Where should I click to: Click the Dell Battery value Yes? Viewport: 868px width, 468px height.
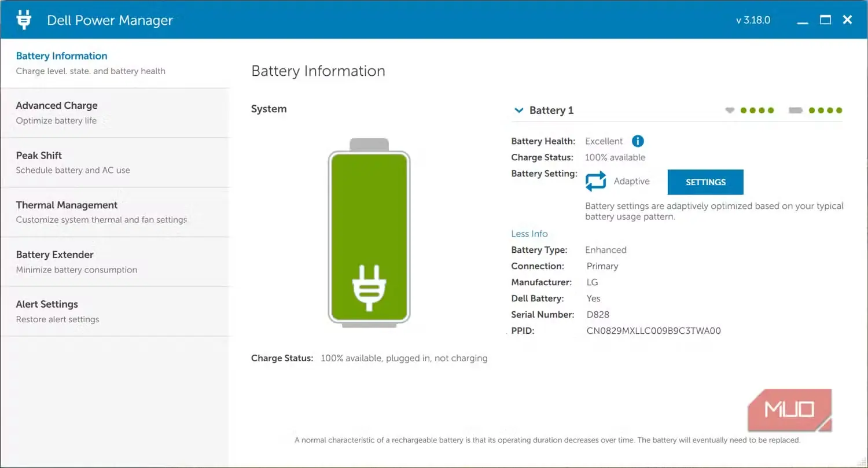[x=594, y=299]
